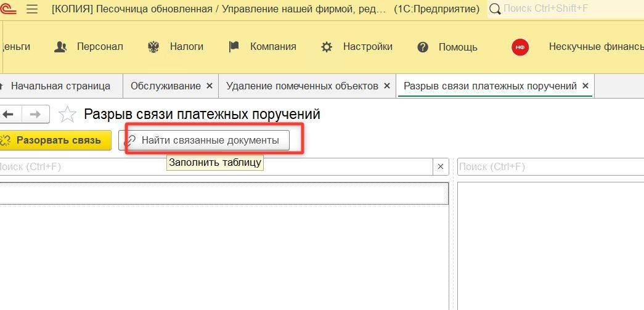Screen dimensions: 644x310
Task: Click the search magnifier icon
Action: point(495,9)
